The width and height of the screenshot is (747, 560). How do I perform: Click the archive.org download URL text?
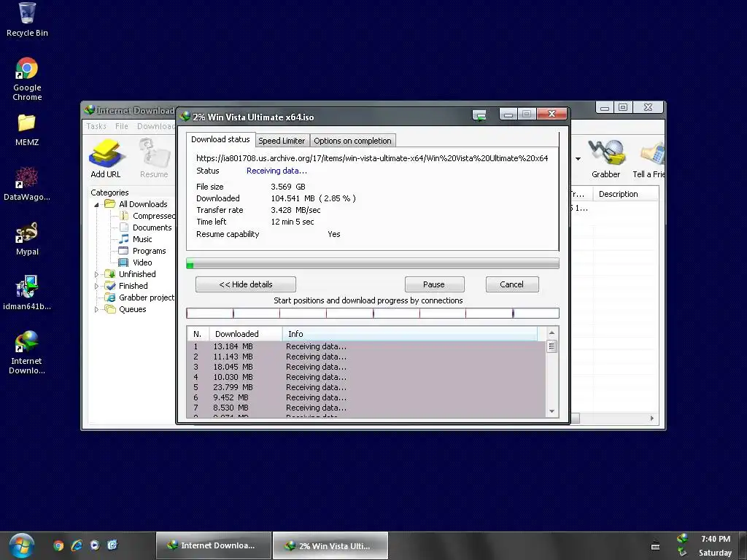click(x=372, y=158)
